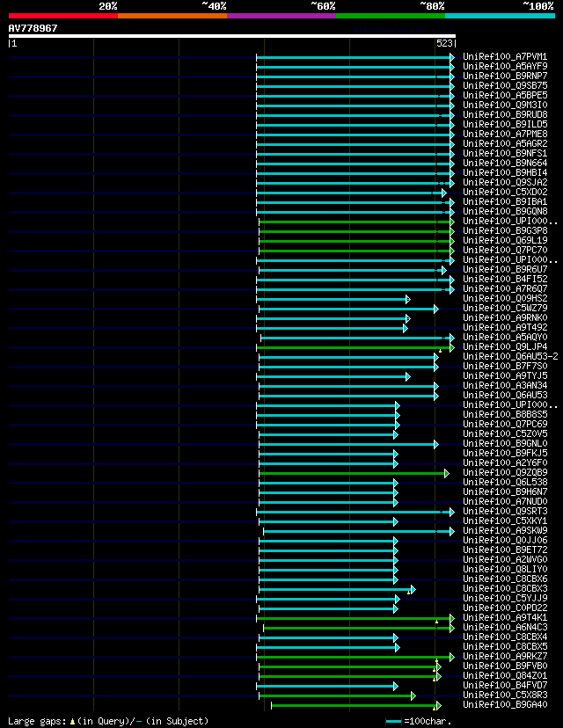563x728 pixels.
Task: Click the UniRef100_Q9ZQB9 label
Action: [505, 472]
